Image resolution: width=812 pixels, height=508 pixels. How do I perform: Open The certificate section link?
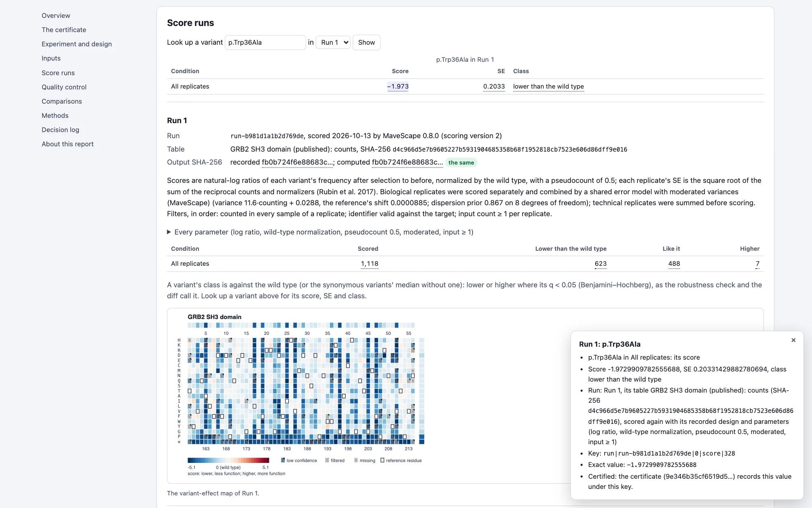pyautogui.click(x=64, y=30)
